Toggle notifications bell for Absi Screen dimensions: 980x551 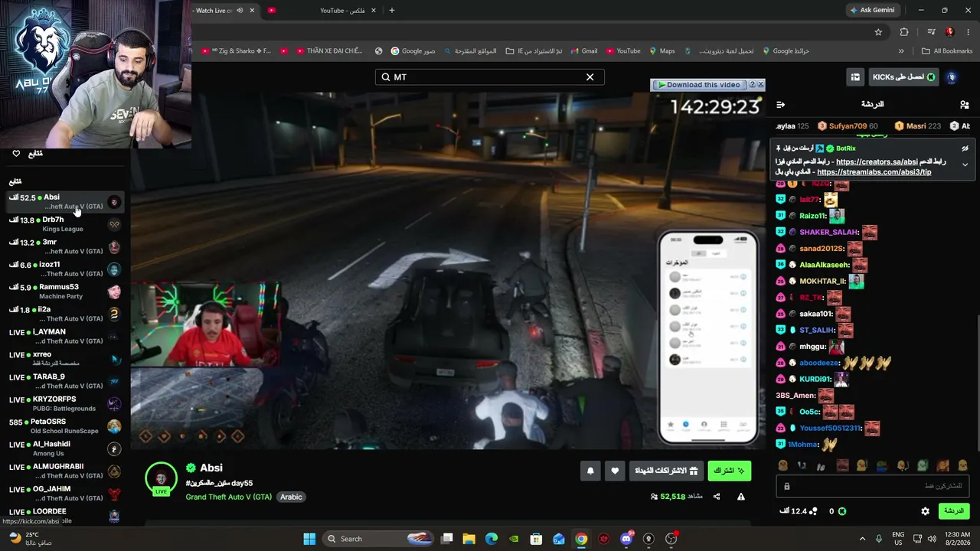[590, 471]
